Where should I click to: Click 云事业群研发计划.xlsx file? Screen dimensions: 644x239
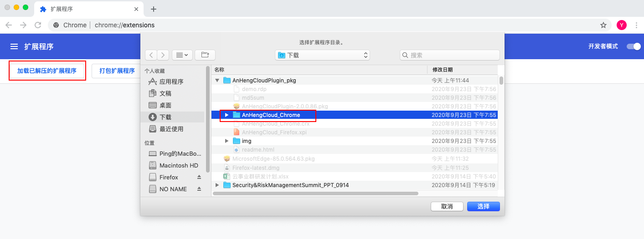[x=355, y=176]
